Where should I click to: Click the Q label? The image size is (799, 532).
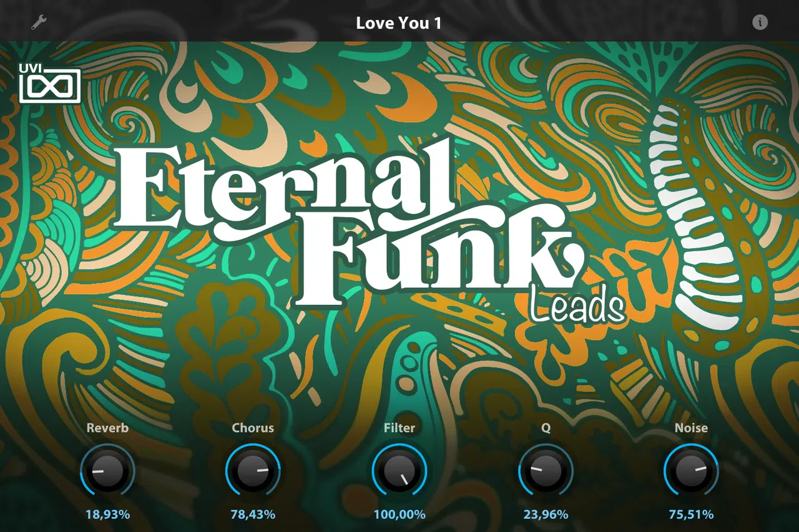(546, 428)
